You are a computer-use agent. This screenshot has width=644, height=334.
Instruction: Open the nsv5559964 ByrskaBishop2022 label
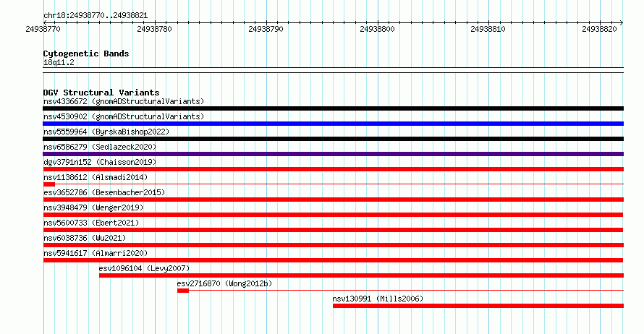pos(106,132)
